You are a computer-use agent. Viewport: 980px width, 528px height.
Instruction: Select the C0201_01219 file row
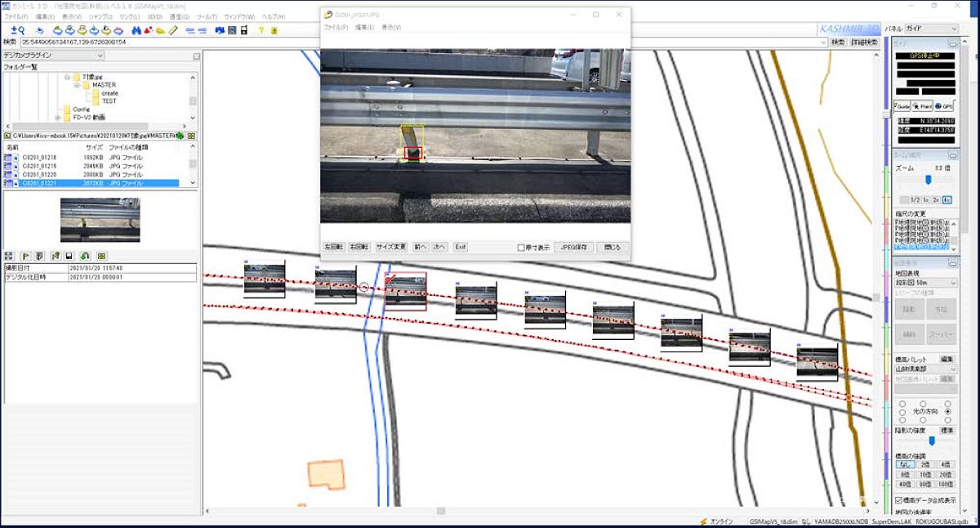(x=91, y=166)
